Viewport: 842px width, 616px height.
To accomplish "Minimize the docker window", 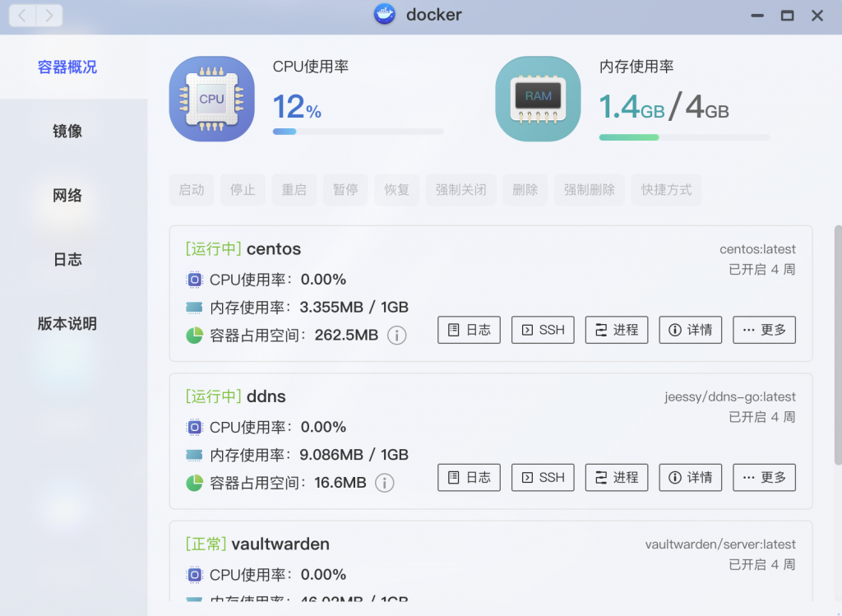I will (x=757, y=16).
